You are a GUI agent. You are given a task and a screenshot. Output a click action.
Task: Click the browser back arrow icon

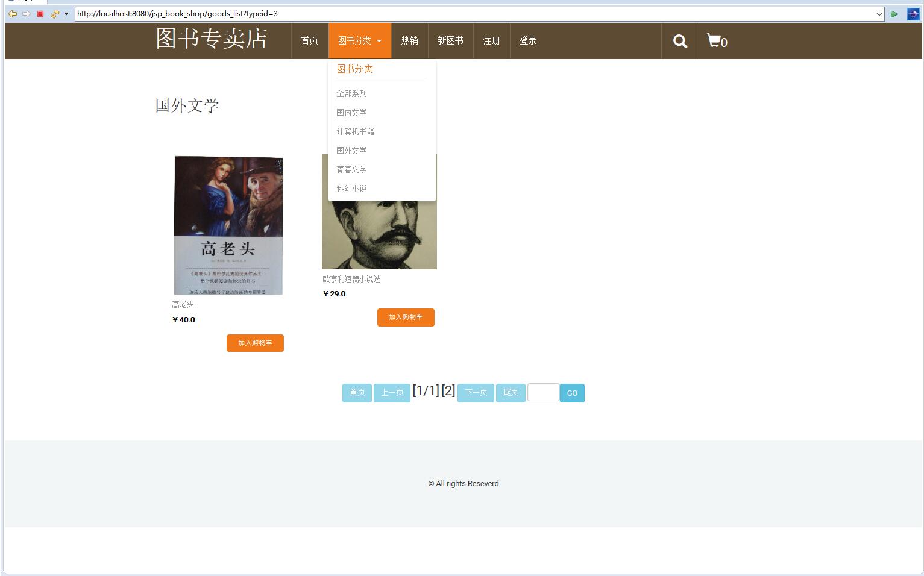coord(12,13)
